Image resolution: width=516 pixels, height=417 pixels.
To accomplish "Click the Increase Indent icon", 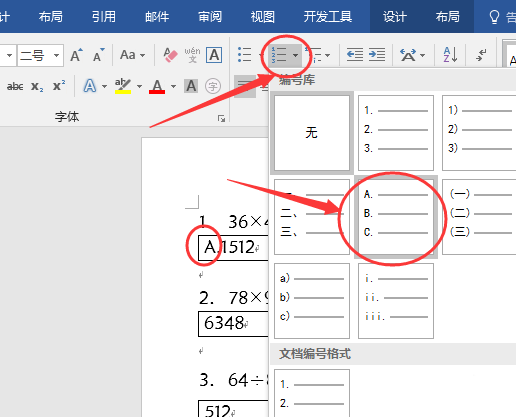I will [x=377, y=54].
